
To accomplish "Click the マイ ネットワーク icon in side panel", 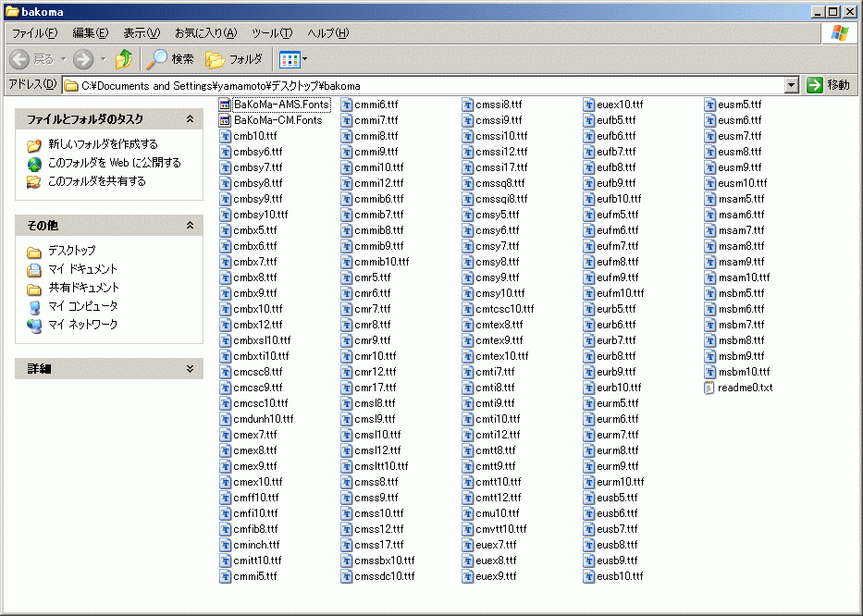I will tap(34, 326).
